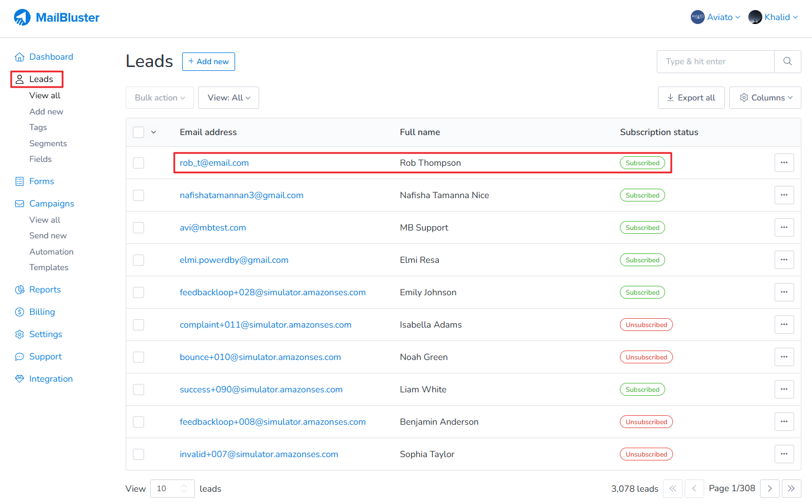Open row actions for Sophia Taylor
Screen dimensions: 812x504
pyautogui.click(x=784, y=454)
